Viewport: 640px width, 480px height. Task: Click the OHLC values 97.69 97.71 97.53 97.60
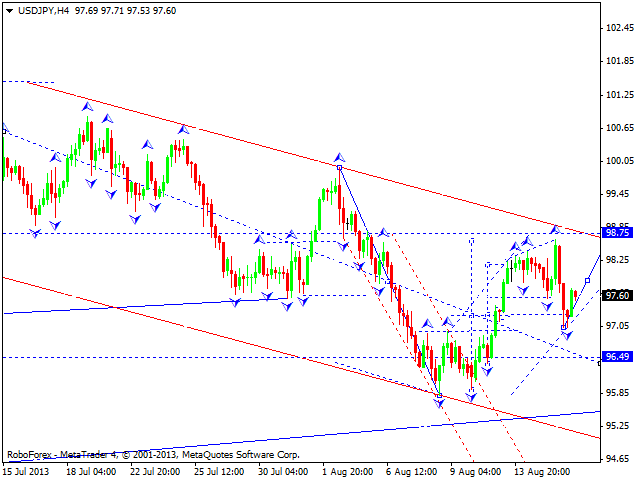coord(125,11)
